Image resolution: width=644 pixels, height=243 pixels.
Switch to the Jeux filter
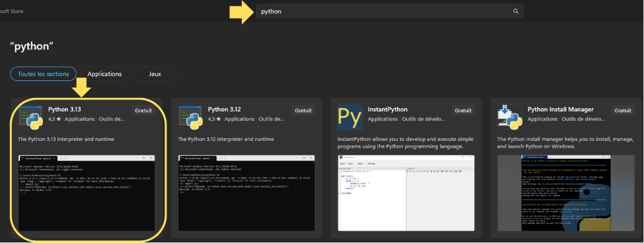[x=155, y=74]
